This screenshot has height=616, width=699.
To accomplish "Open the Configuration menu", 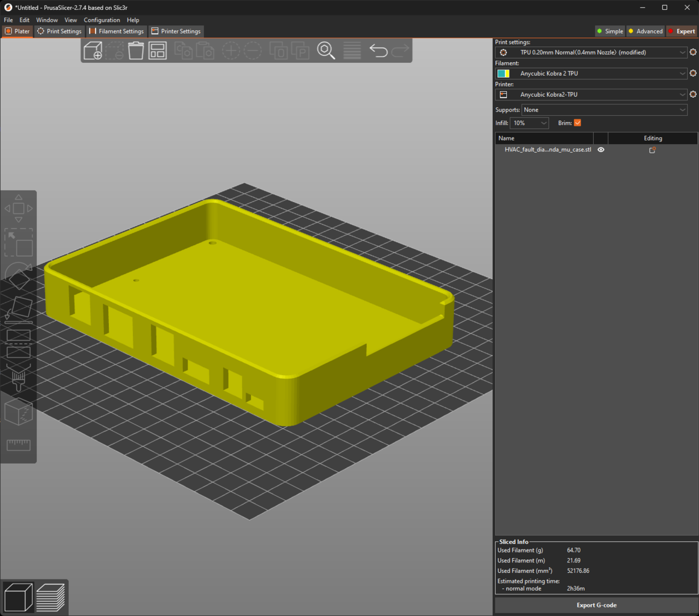I will (x=102, y=20).
